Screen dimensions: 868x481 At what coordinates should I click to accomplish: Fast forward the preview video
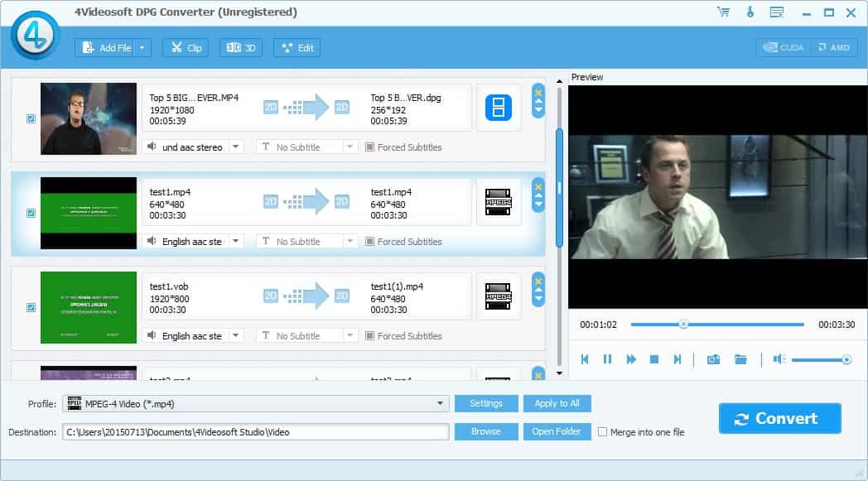(630, 359)
